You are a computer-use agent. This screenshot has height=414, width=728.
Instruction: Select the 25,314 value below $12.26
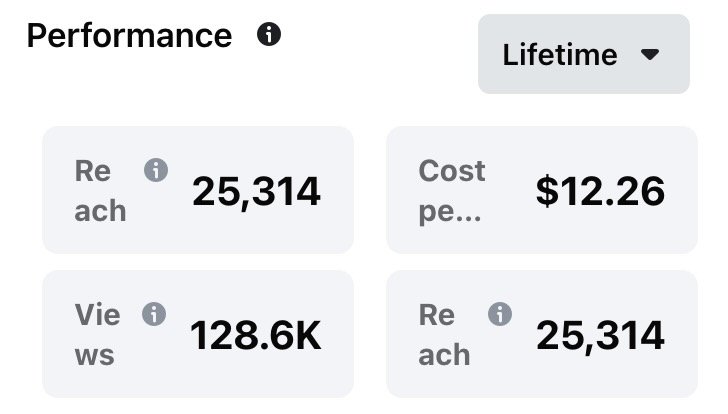[600, 335]
